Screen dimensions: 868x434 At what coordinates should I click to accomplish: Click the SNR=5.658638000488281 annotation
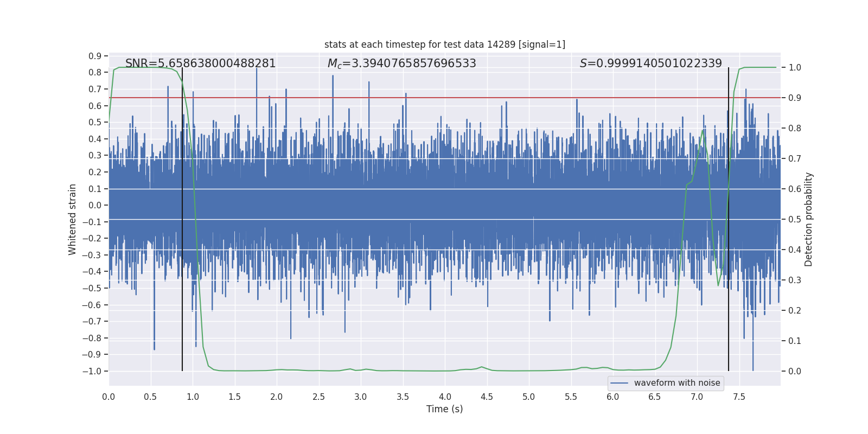point(201,63)
